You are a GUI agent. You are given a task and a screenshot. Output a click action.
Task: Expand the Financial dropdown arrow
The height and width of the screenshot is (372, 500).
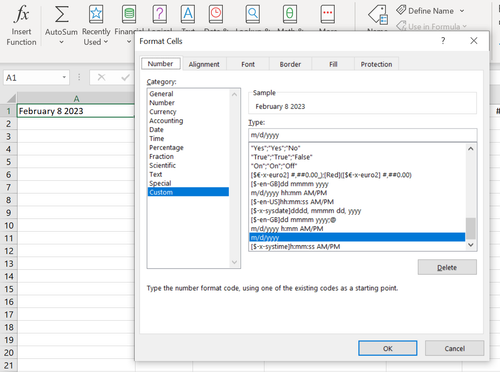(x=129, y=42)
